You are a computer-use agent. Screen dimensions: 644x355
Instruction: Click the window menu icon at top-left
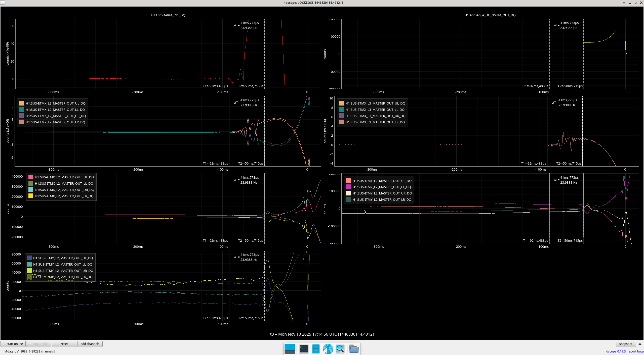pyautogui.click(x=3, y=3)
